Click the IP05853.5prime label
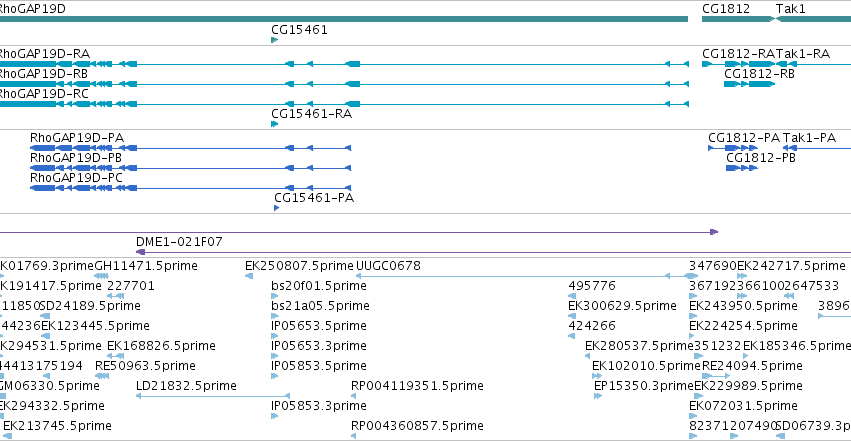 pyautogui.click(x=319, y=366)
